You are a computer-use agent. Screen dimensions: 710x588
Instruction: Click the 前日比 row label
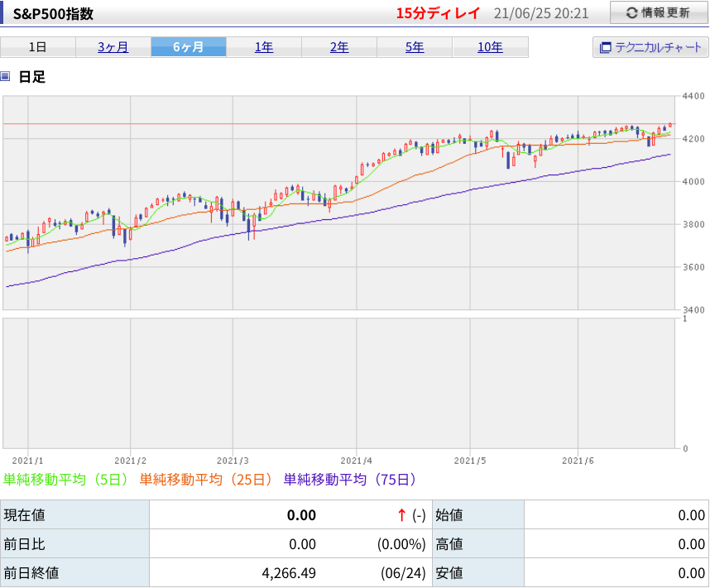pos(74,544)
